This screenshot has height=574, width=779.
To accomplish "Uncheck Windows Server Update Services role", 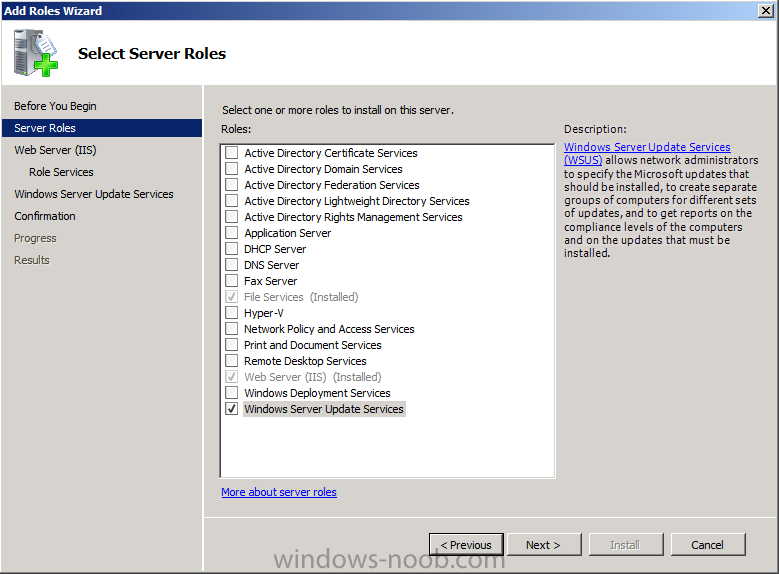I will click(x=232, y=409).
